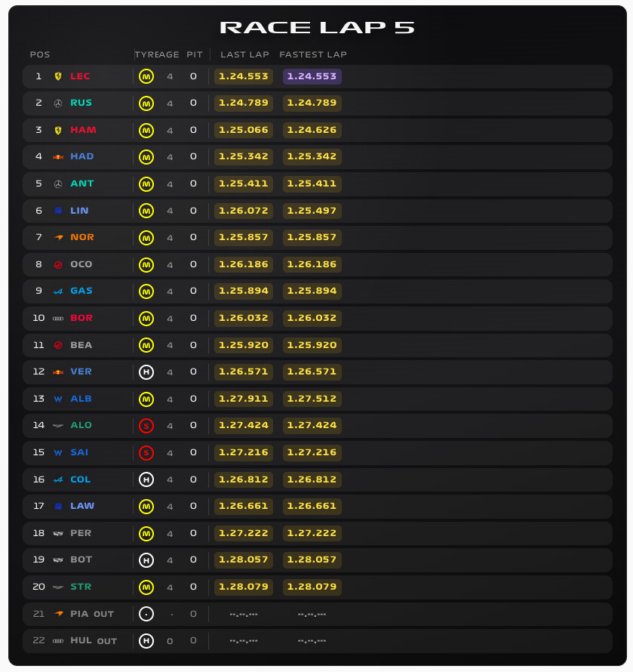
Task: Click the Williams logo beside ALB
Action: pyautogui.click(x=58, y=399)
